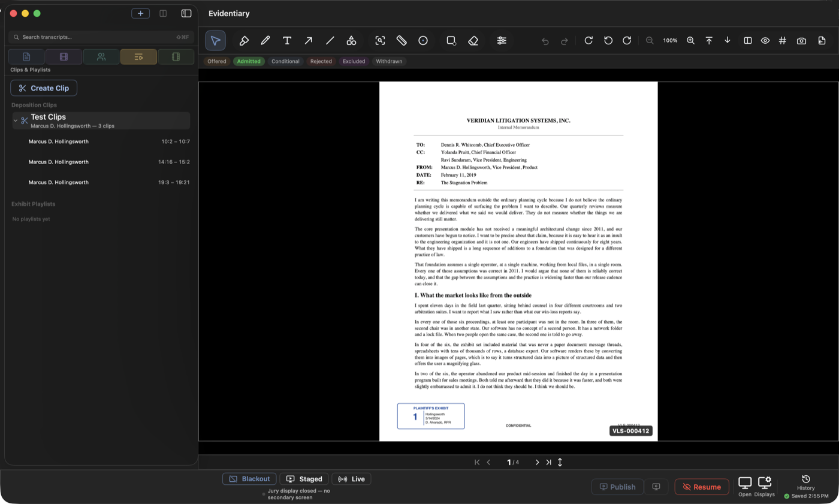Rotate the page clockwise with rightmost rotate icon
Screen dimensions: 839x504
pos(627,40)
